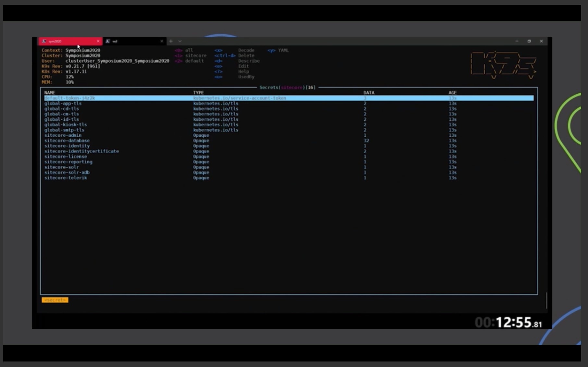Screen dimensions: 588x367
Task: Maximize the terminal window
Action: 529,41
